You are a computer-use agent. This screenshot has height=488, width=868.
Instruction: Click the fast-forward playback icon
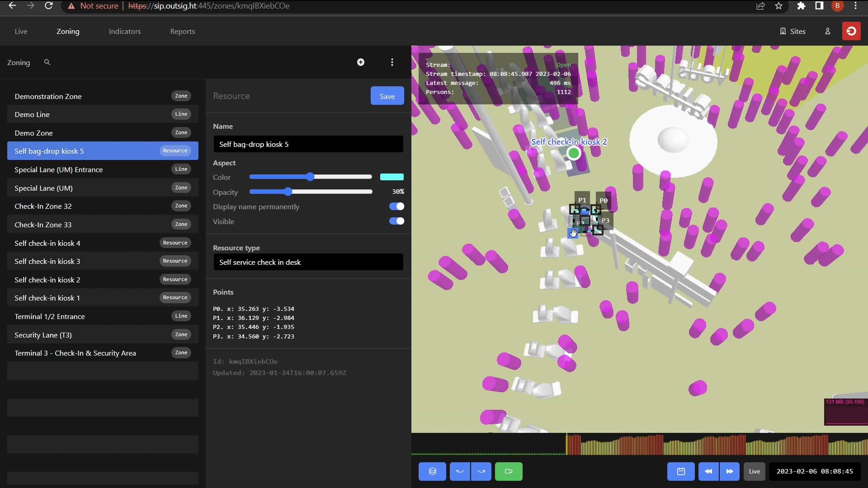pyautogui.click(x=730, y=471)
